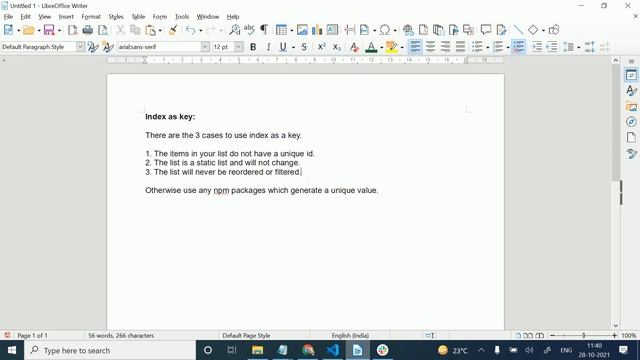Open the Format menu
This screenshot has height=360, width=640.
pos(91,17)
